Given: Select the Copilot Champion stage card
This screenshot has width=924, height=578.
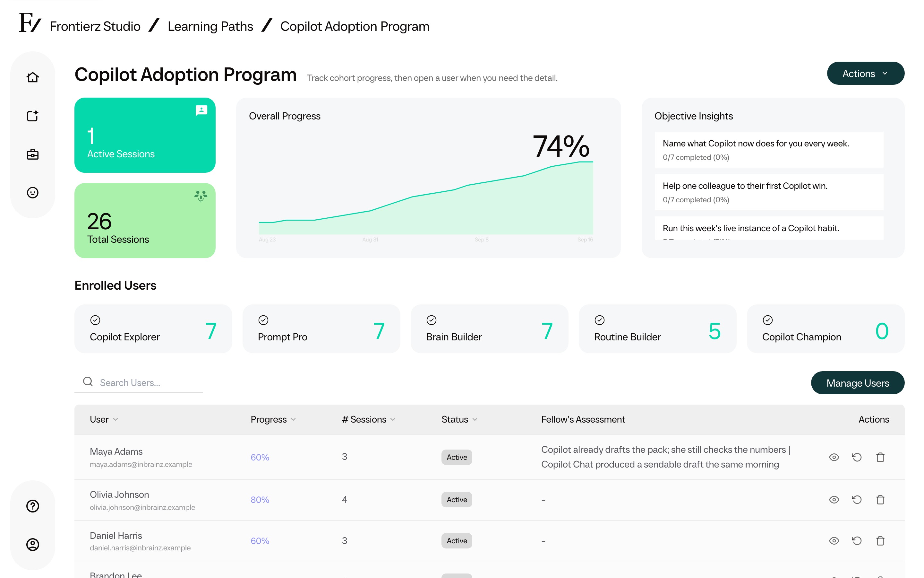Looking at the screenshot, I should point(826,329).
